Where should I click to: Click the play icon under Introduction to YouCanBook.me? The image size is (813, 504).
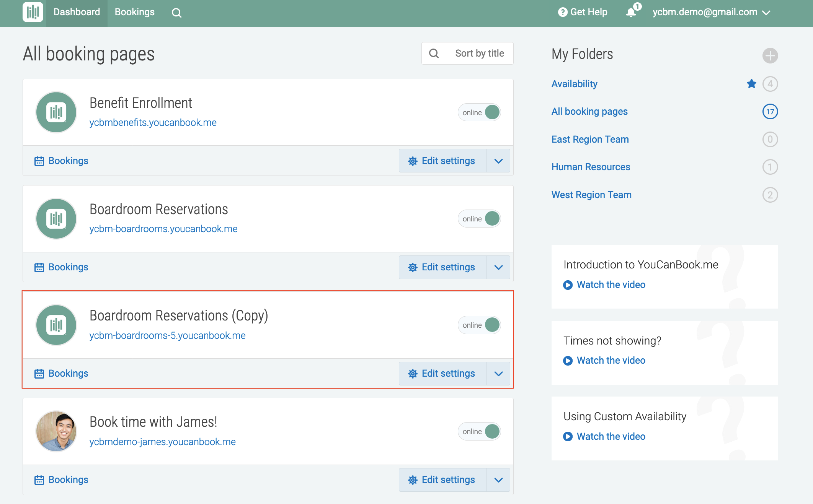pyautogui.click(x=568, y=285)
